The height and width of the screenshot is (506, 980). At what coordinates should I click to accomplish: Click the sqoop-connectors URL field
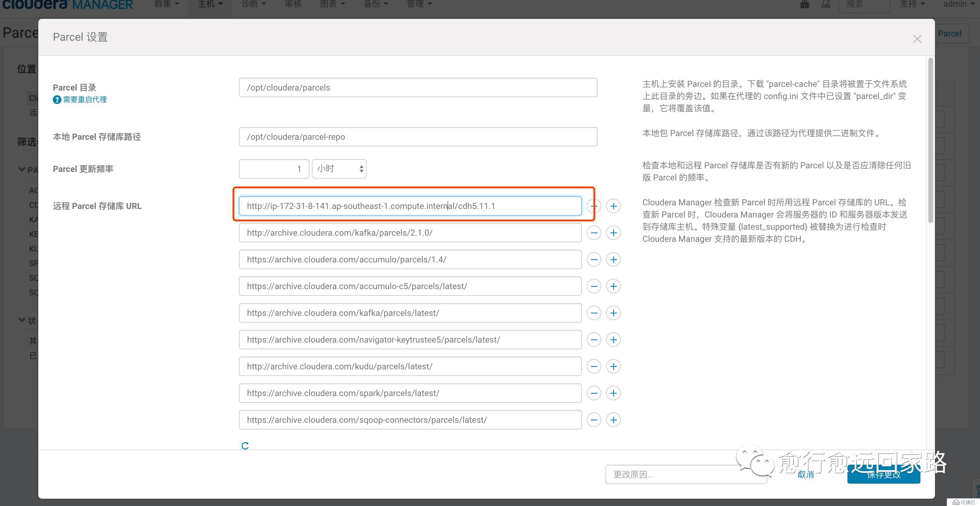tap(410, 420)
